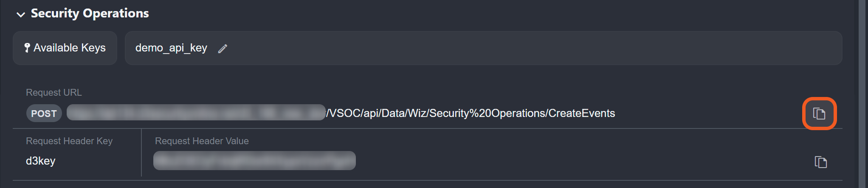Viewport: 868px width, 188px height.
Task: Copy the request URL with the copy icon
Action: click(x=819, y=114)
